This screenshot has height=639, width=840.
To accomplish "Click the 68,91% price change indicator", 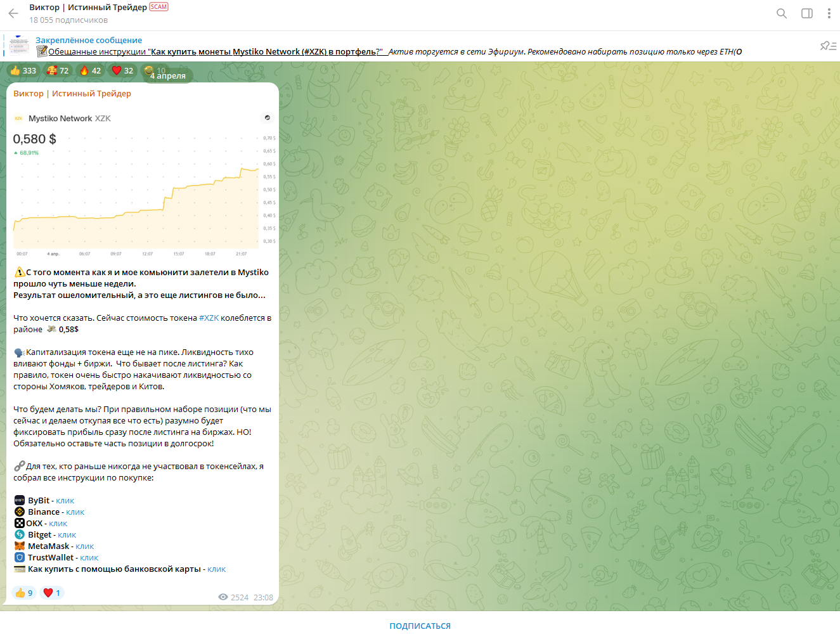I will pos(26,153).
